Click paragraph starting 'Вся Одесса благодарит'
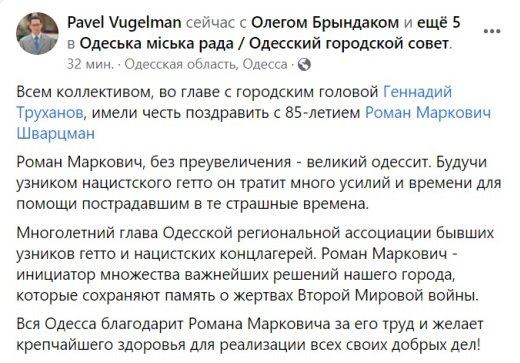This screenshot has height=363, width=520. (x=250, y=334)
